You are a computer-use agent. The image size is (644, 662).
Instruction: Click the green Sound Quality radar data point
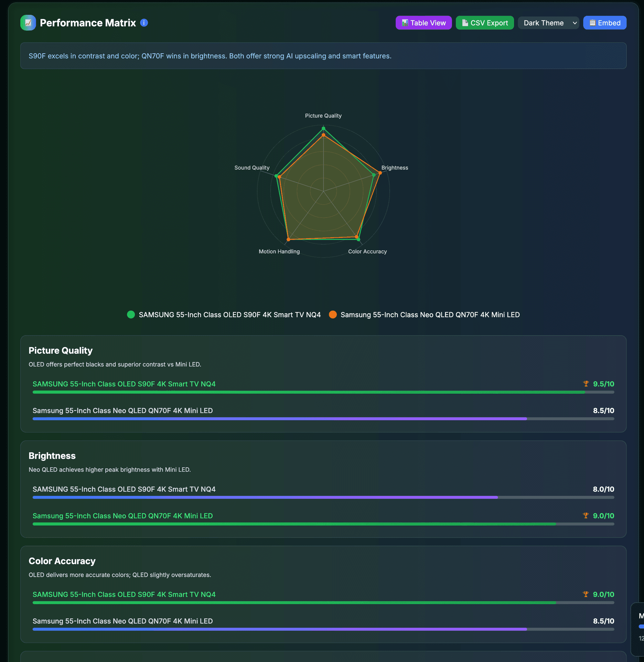click(276, 176)
